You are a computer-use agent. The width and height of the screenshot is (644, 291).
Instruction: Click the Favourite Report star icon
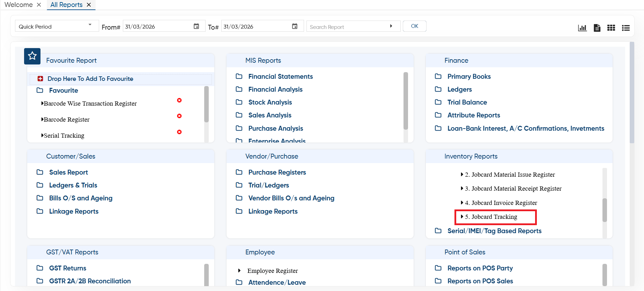[x=32, y=56]
